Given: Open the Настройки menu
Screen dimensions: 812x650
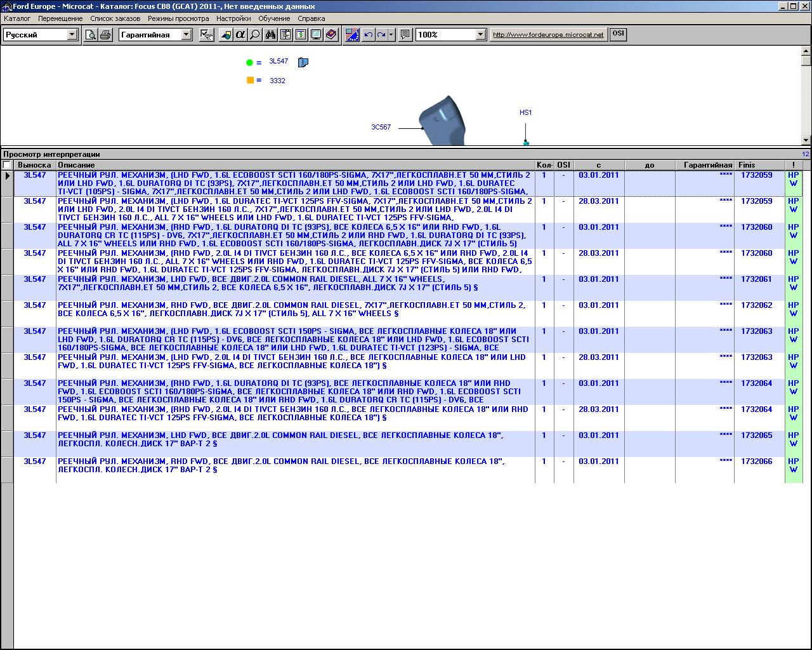Looking at the screenshot, I should [233, 18].
